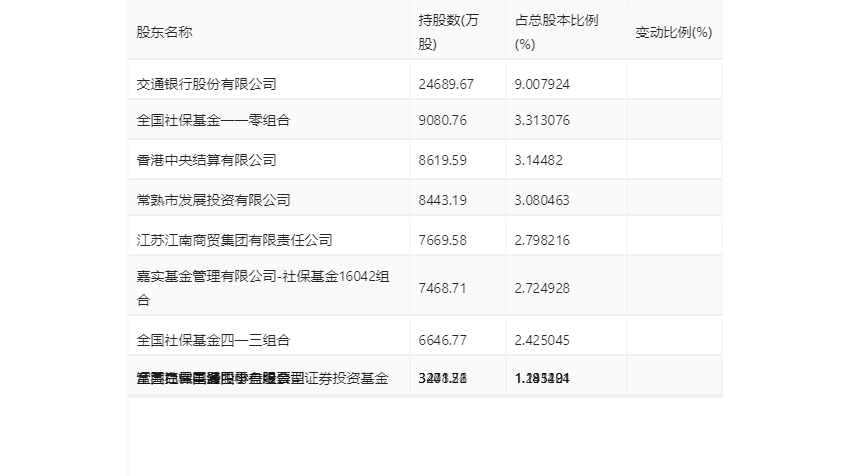Select the 2.724928 ratio value

point(542,288)
